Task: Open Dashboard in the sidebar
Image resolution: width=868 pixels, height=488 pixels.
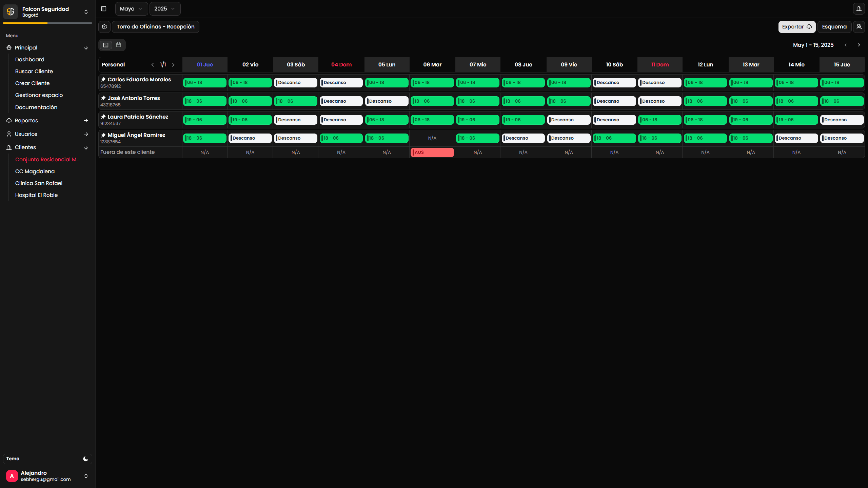Action: point(30,60)
